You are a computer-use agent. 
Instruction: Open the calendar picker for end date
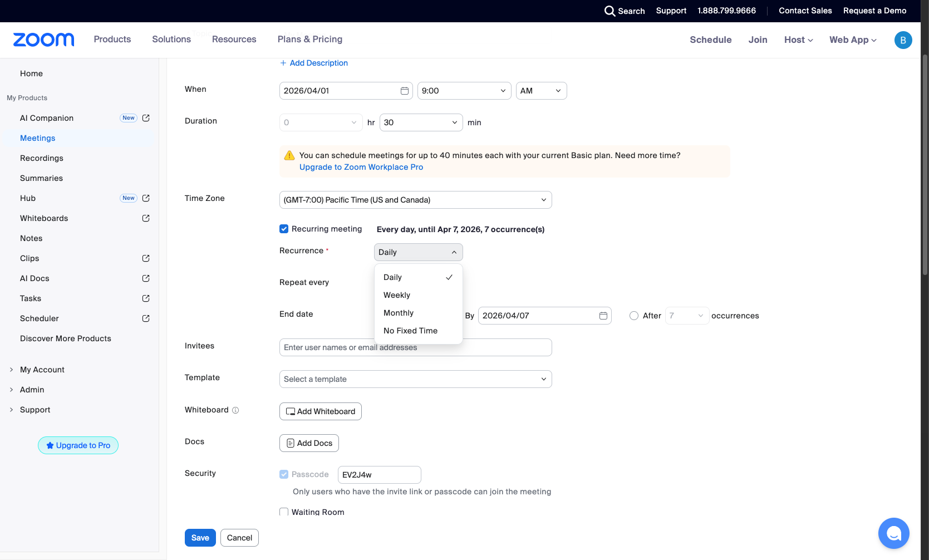tap(603, 316)
